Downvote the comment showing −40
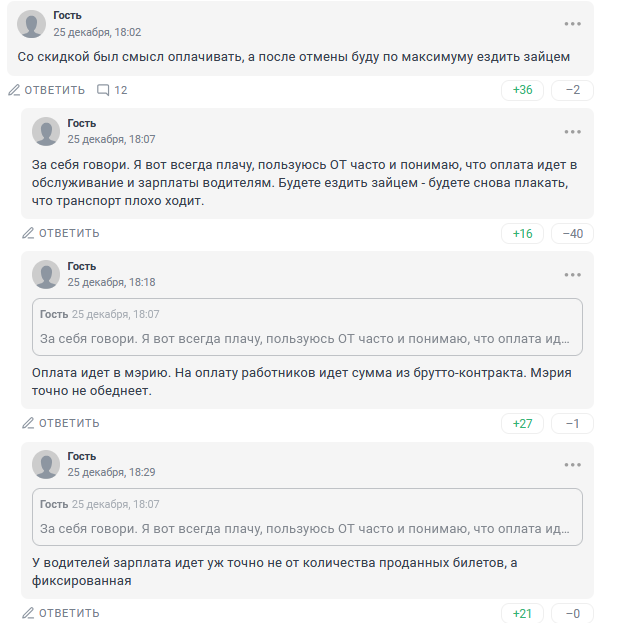The height and width of the screenshot is (623, 625). [572, 234]
